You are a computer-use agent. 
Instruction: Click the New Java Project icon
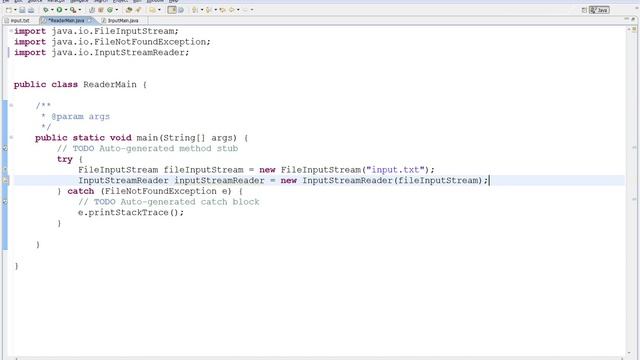pos(91,10)
